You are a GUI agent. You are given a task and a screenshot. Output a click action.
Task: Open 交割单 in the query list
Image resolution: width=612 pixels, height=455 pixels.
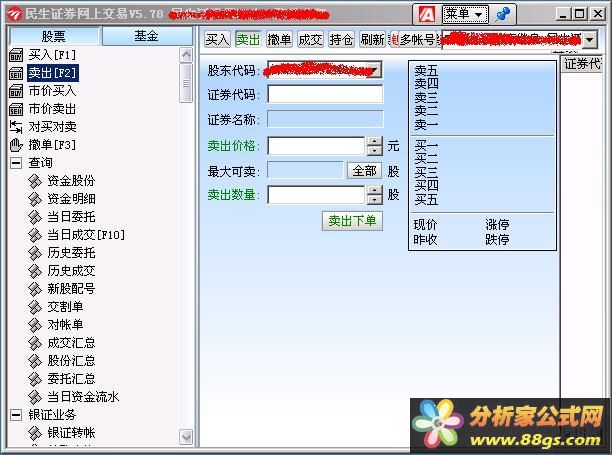[x=65, y=307]
